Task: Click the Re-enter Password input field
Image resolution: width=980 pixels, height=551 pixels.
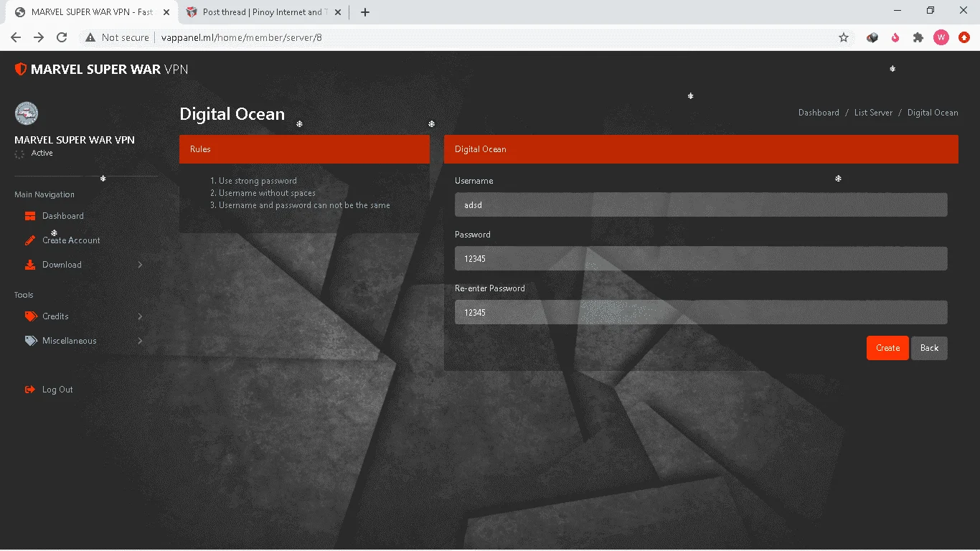Action: (x=701, y=312)
